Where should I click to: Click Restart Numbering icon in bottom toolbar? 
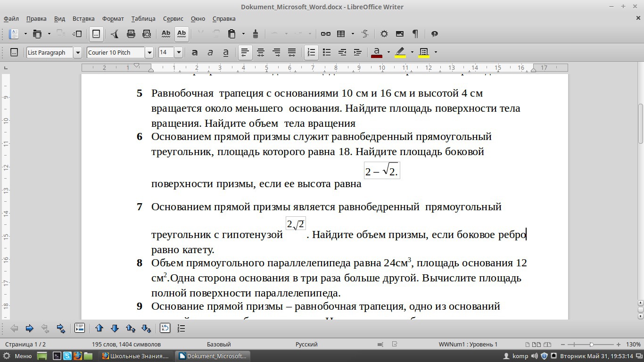(165, 329)
